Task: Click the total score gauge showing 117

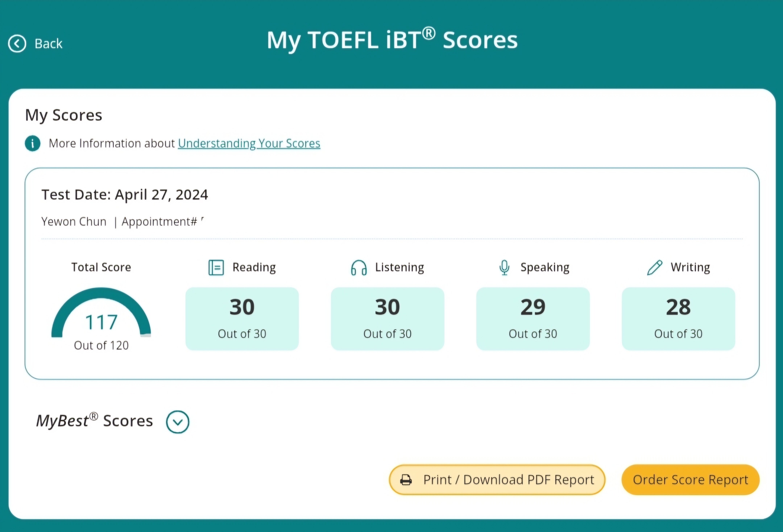Action: [x=101, y=313]
